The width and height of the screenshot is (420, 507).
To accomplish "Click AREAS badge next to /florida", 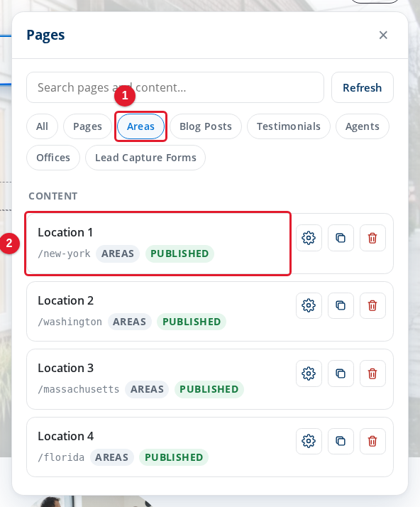I will (112, 457).
